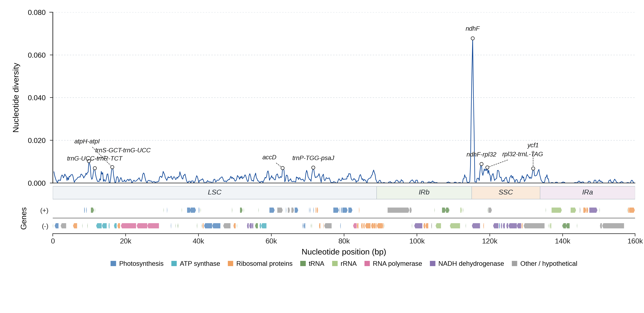The width and height of the screenshot is (644, 313).
Task: Click the ycf1 peak marker circle
Action: 533,169
